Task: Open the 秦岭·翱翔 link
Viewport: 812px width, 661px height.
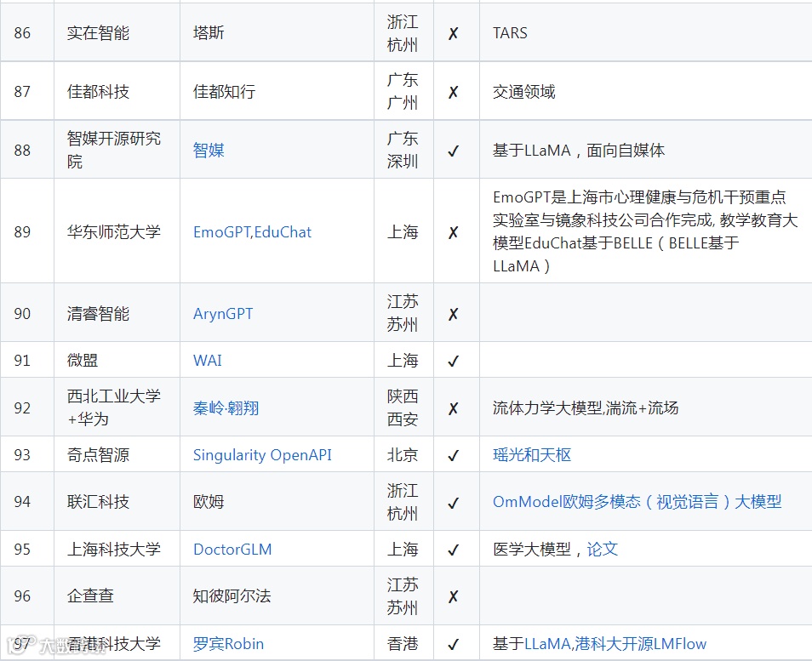Action: pos(226,407)
